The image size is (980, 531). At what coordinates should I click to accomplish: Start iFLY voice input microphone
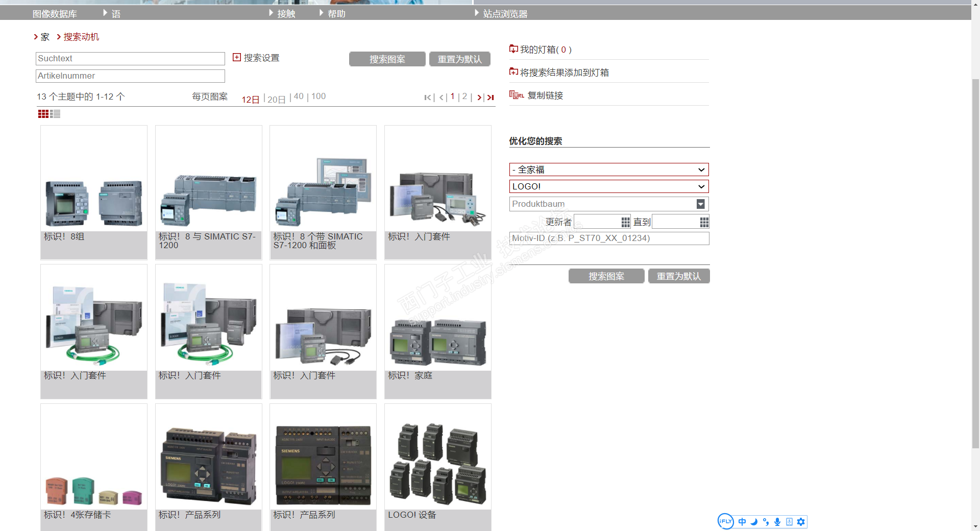(x=777, y=522)
